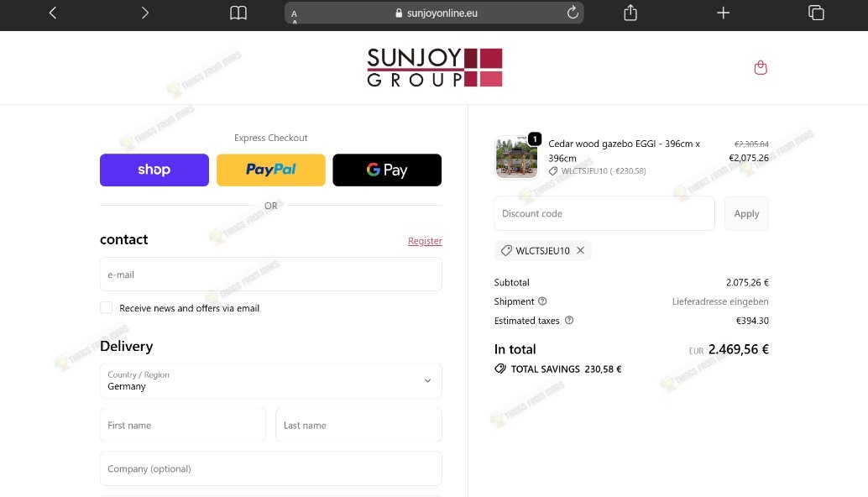Focus the e-mail contact field
The width and height of the screenshot is (868, 497).
(270, 275)
